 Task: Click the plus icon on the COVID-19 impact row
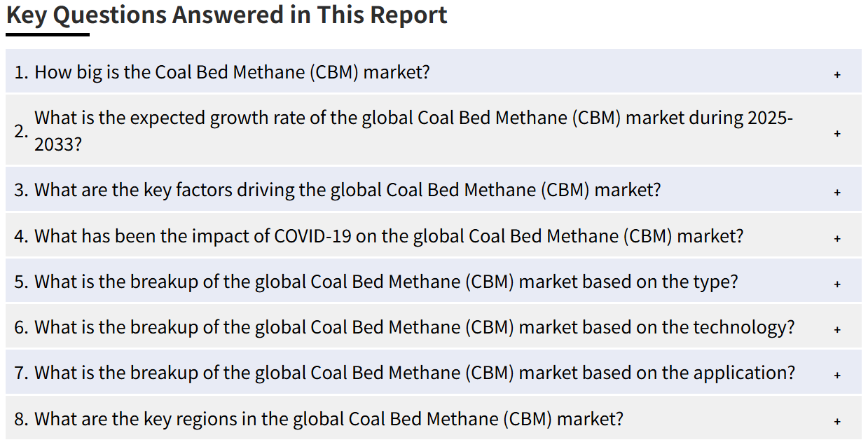tap(836, 238)
